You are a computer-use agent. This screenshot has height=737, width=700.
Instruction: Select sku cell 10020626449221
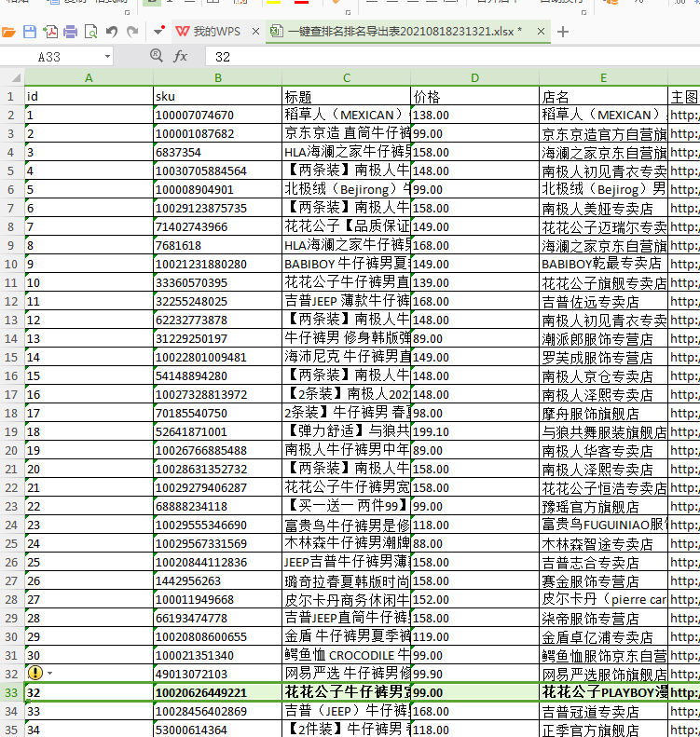tap(218, 692)
